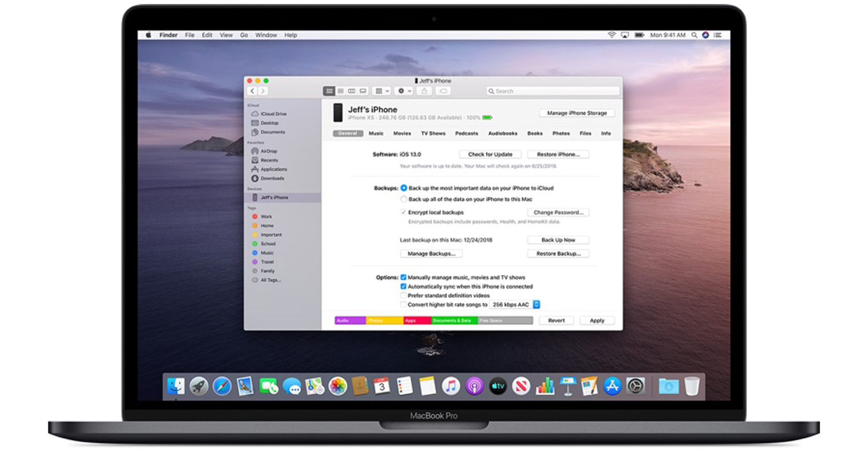868x453 pixels.
Task: Click the Share toolbar icon
Action: pyautogui.click(x=424, y=91)
